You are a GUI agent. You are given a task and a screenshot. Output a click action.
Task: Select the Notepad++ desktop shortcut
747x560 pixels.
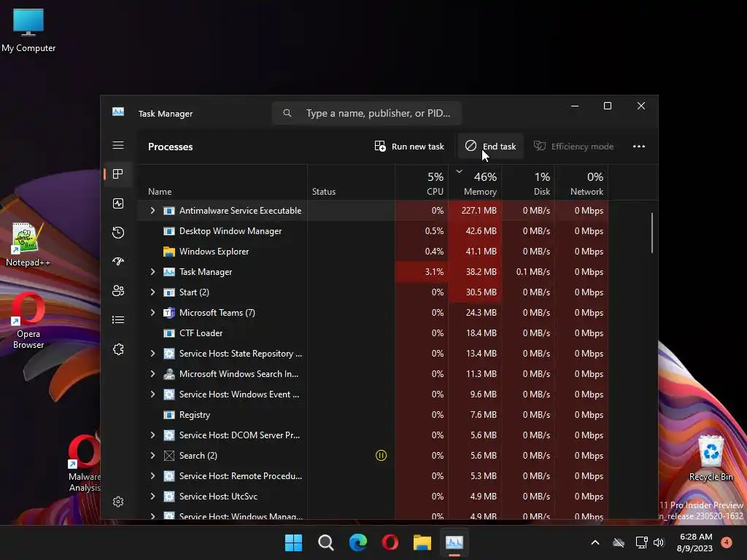(x=27, y=245)
